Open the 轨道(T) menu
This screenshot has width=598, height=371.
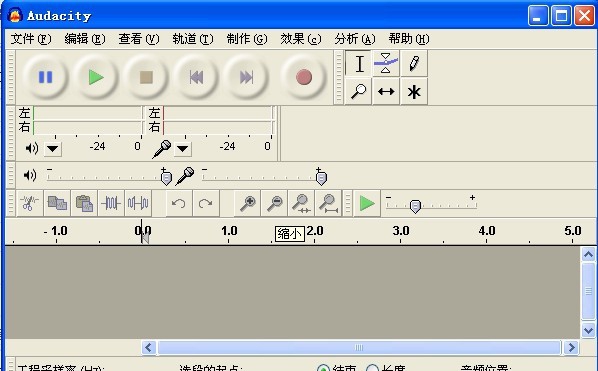coord(193,39)
